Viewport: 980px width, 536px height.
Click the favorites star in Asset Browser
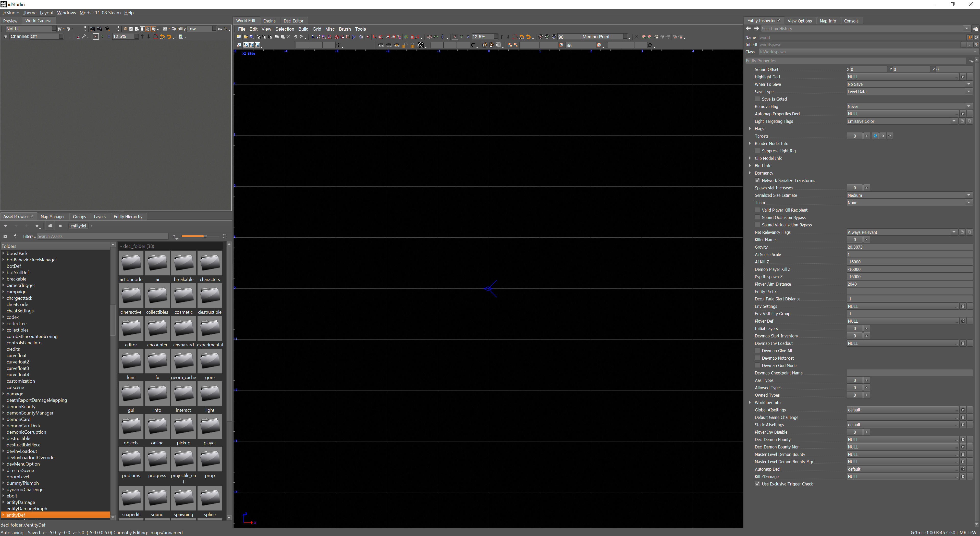(37, 226)
